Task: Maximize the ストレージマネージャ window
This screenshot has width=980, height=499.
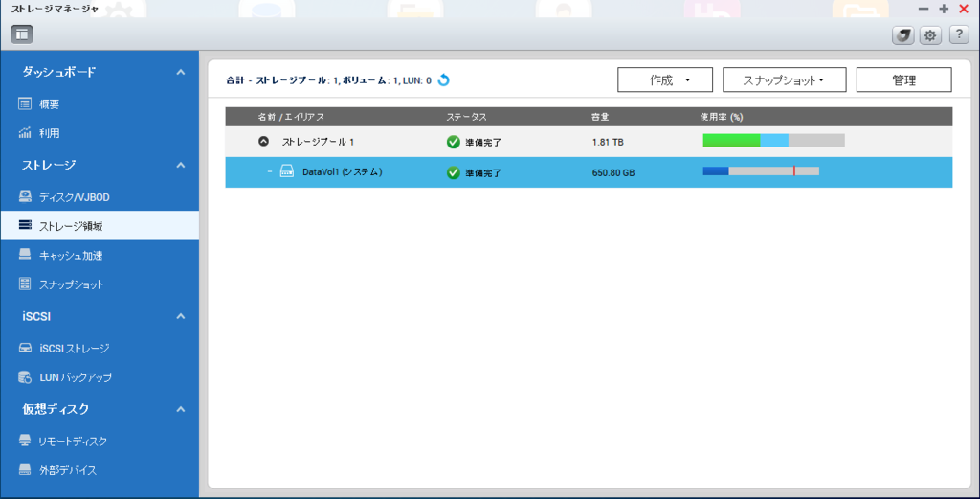Action: [944, 9]
